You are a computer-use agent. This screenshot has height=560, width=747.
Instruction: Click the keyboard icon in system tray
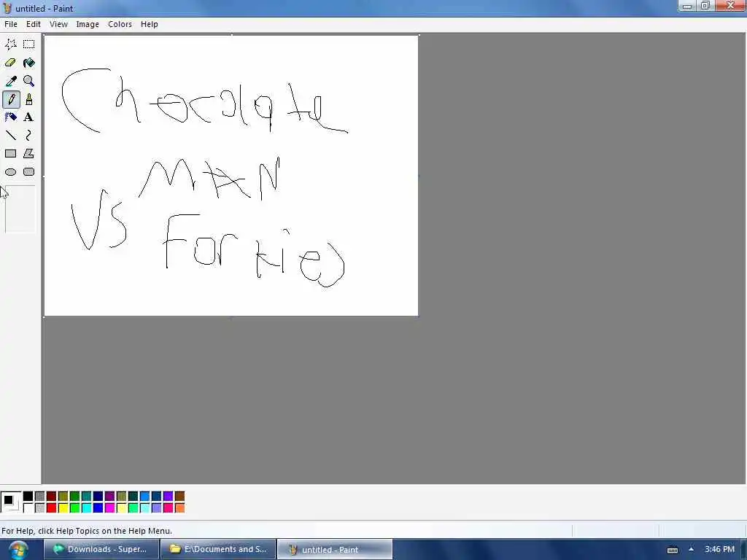pos(672,550)
